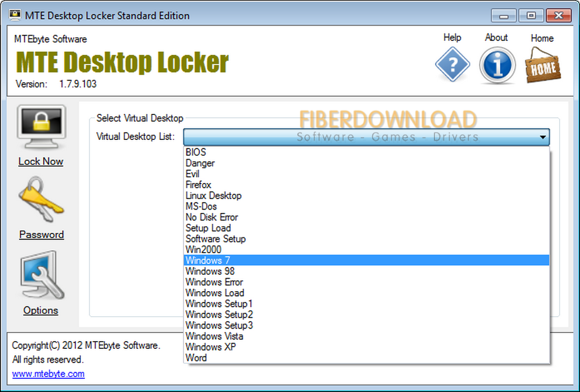
Task: Maximize the MTE Desktop Locker window
Action: [531, 15]
